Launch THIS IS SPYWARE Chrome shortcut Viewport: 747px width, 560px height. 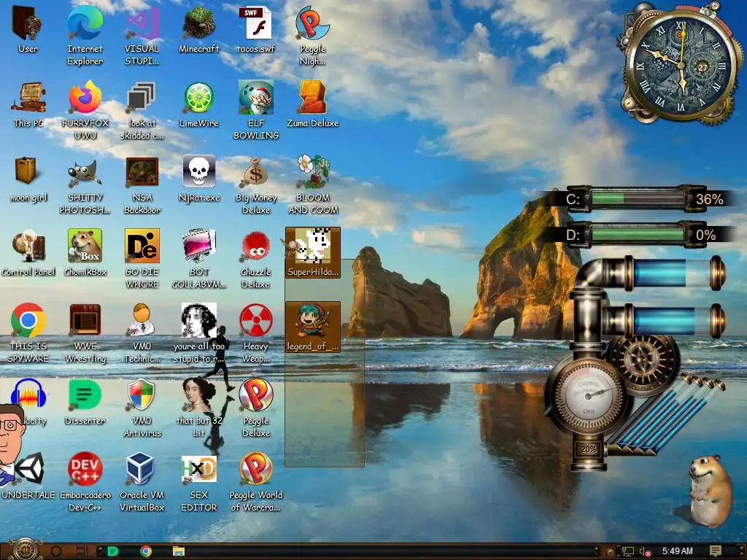(x=28, y=333)
